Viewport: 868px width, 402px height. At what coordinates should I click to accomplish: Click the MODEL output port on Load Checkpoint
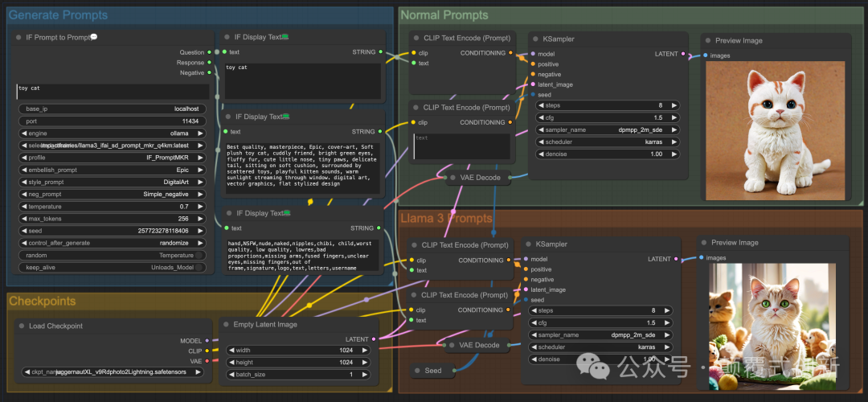pos(207,341)
